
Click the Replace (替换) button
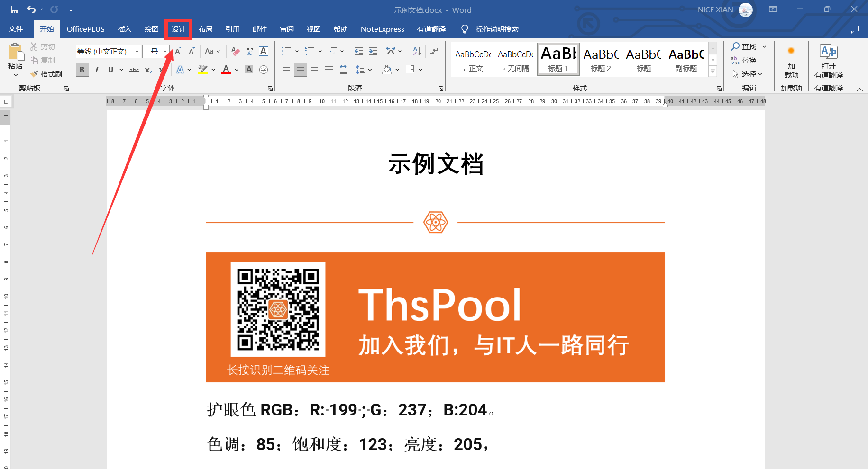(x=743, y=60)
